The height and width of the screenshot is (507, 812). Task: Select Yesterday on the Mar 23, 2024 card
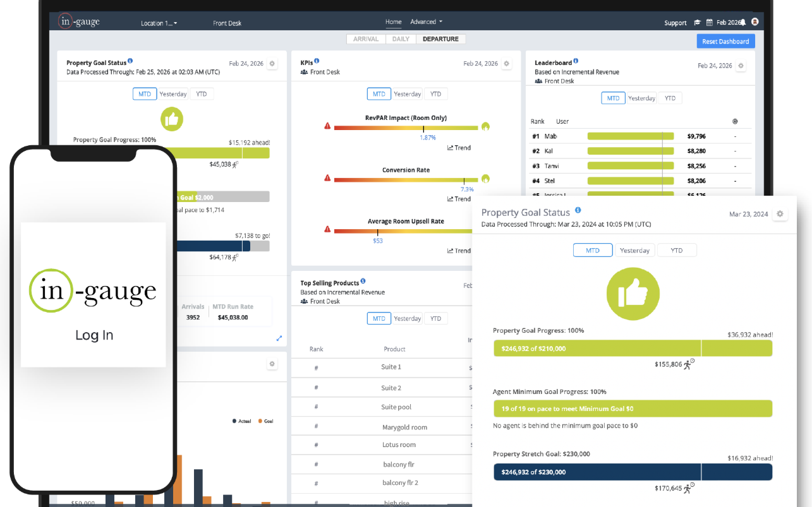coord(634,251)
